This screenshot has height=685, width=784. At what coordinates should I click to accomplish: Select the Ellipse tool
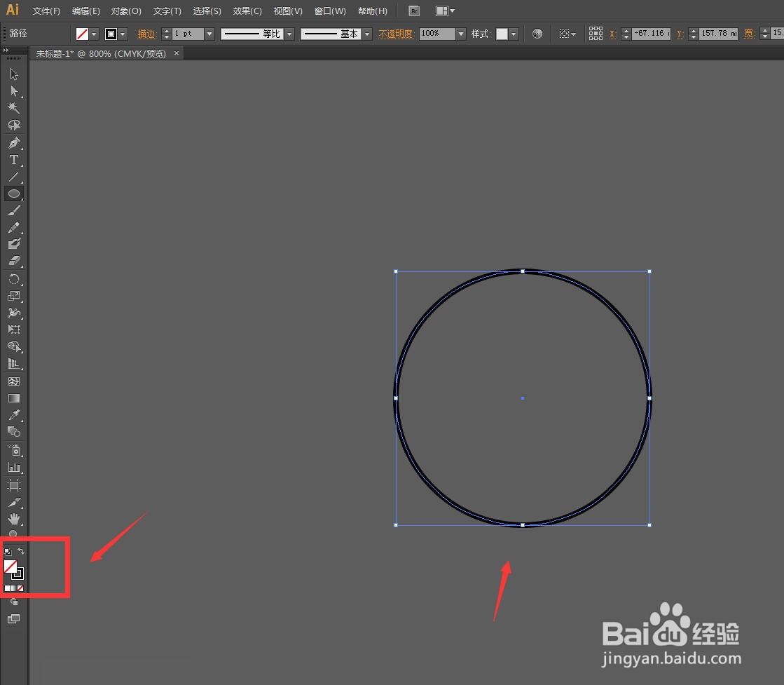point(14,194)
